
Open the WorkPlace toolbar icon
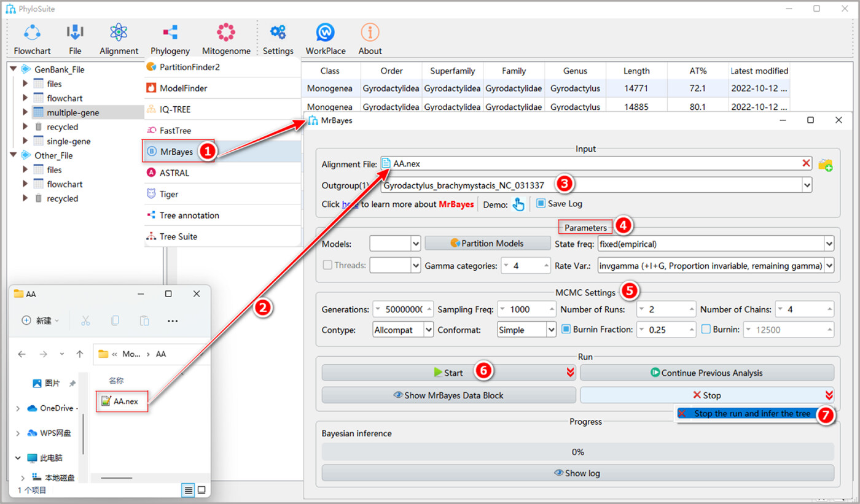(x=326, y=39)
